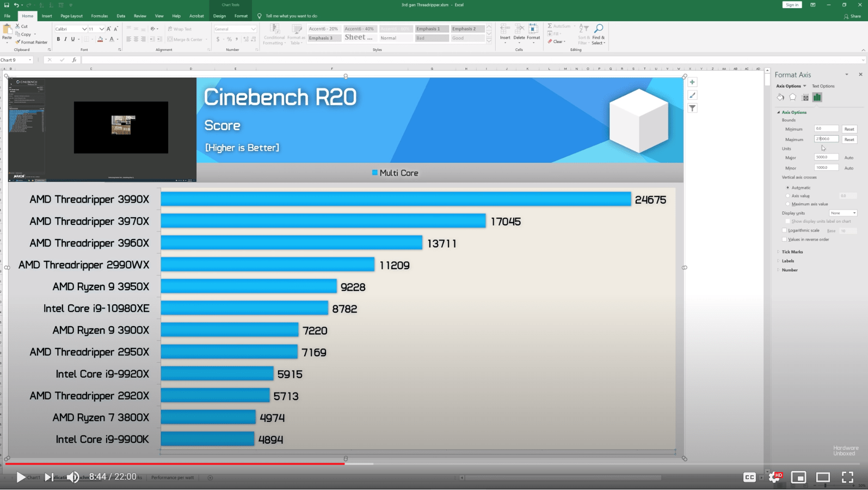Screen dimensions: 868x490
Task: Apply the Fill Color bucket
Action: [100, 39]
